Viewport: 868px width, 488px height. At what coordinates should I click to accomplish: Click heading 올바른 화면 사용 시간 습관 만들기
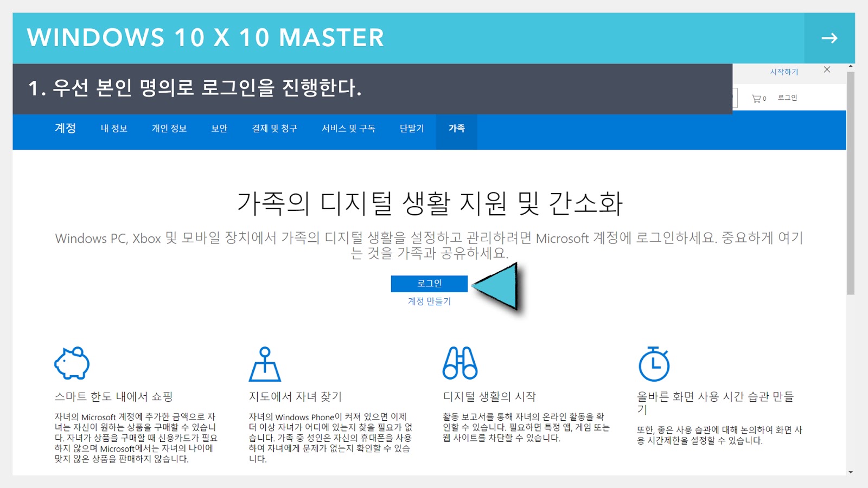point(715,403)
